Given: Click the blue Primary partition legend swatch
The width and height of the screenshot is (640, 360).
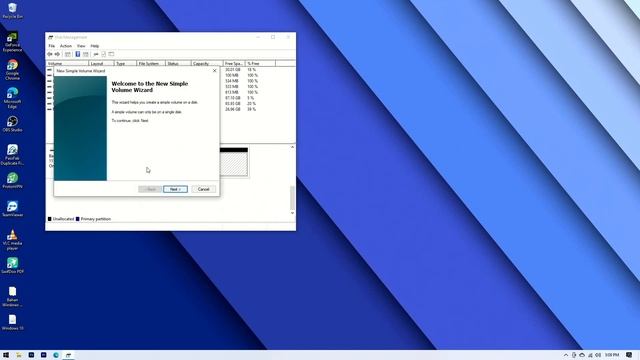Looking at the screenshot, I should (x=78, y=219).
